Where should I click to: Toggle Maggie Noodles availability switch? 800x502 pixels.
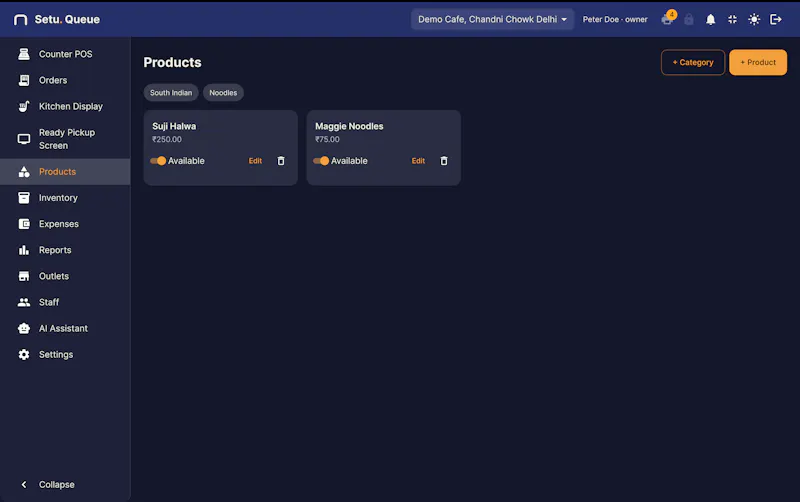point(321,161)
